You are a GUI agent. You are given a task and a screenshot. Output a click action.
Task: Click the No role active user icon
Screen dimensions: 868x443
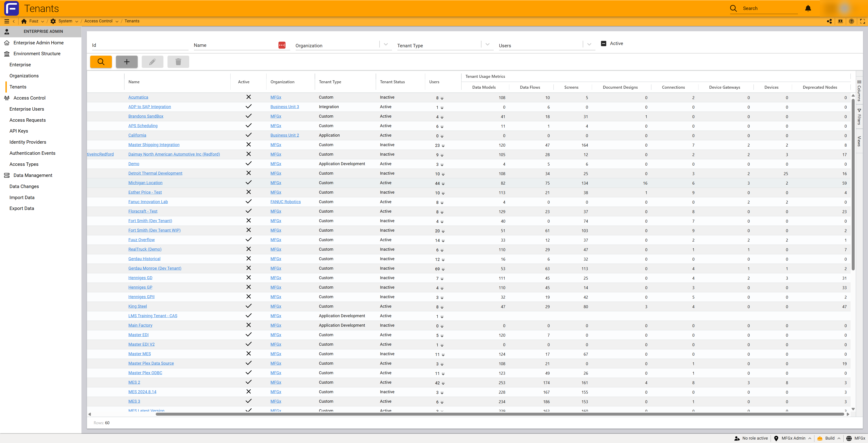coord(737,438)
